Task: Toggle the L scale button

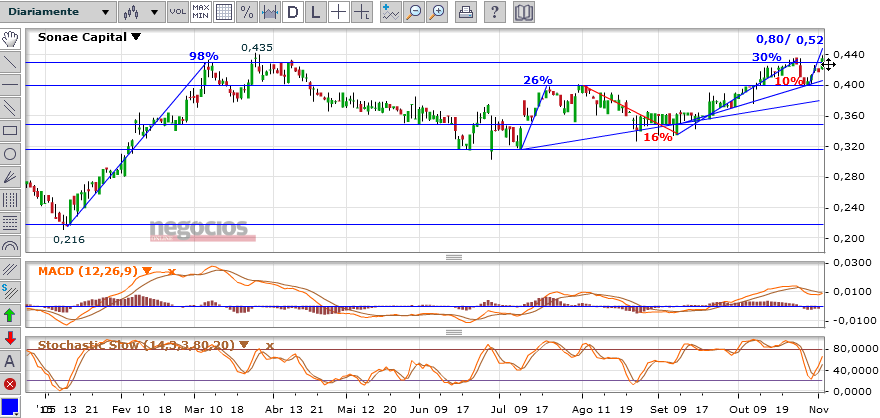Action: coord(315,12)
